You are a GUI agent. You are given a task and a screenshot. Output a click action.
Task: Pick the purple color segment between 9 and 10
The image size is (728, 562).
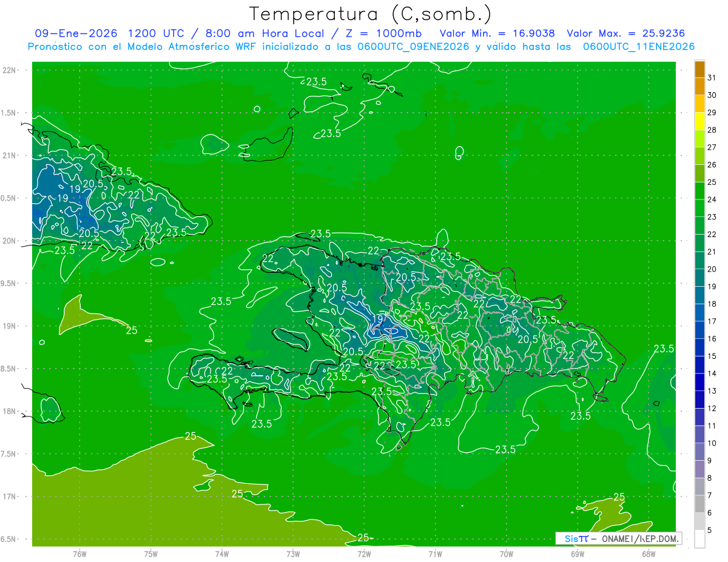(x=699, y=452)
